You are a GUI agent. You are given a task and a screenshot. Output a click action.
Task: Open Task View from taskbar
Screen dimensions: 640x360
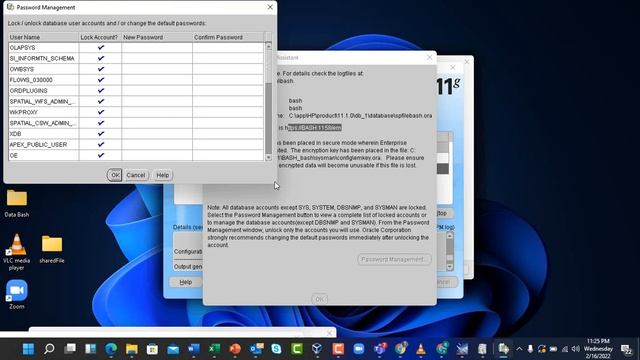tap(70, 349)
